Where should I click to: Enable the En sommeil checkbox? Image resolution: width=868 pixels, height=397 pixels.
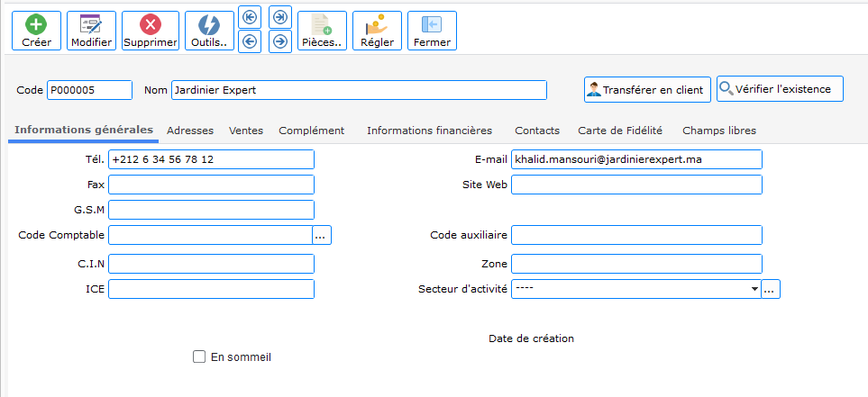(199, 356)
